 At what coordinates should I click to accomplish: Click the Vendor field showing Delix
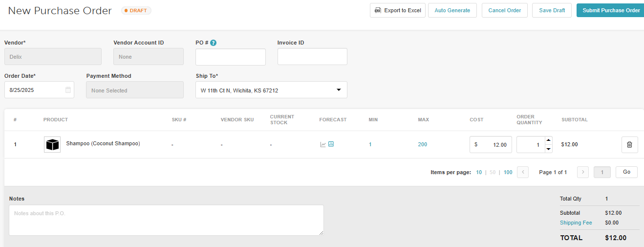pyautogui.click(x=53, y=57)
